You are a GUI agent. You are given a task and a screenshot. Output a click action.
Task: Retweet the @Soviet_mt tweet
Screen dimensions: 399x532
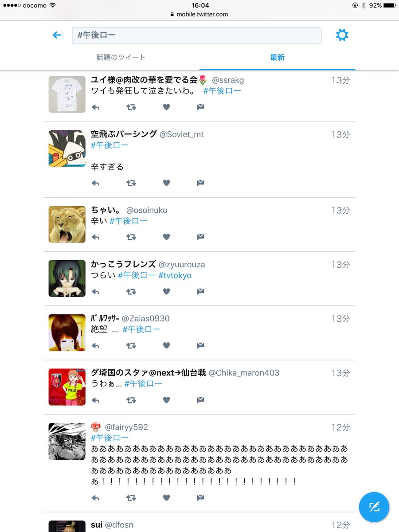(x=131, y=183)
